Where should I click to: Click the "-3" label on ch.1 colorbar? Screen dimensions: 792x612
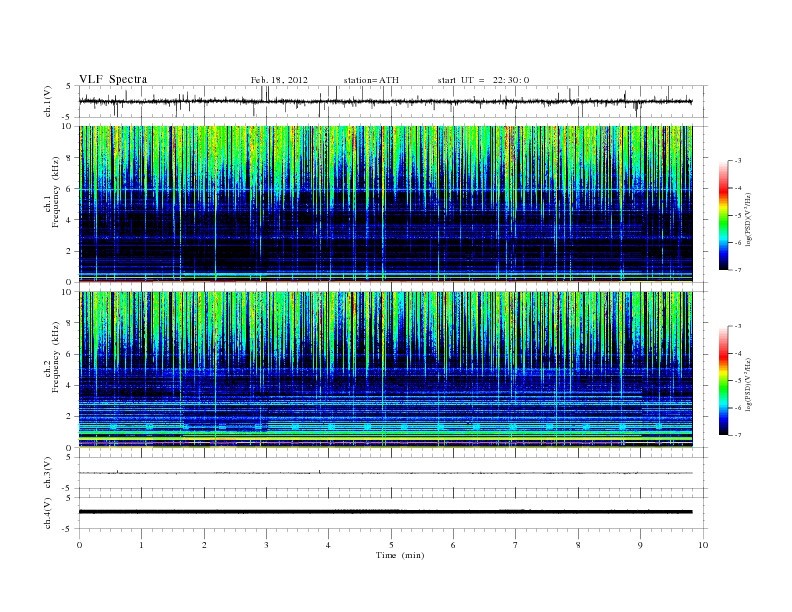[737, 161]
